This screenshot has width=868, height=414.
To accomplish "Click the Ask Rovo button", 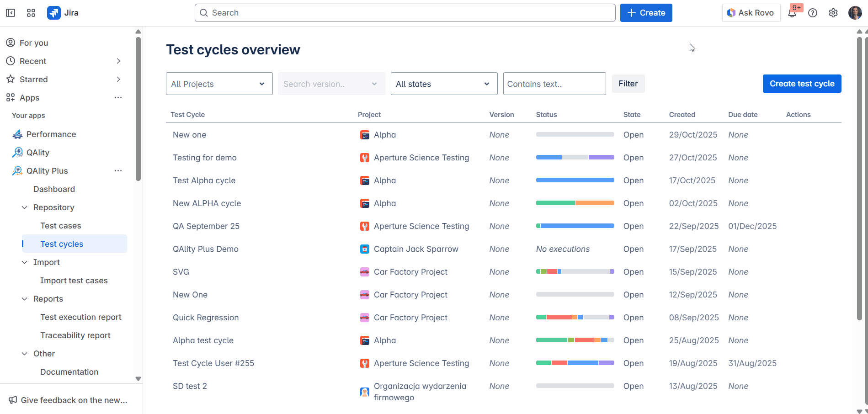I will [751, 13].
